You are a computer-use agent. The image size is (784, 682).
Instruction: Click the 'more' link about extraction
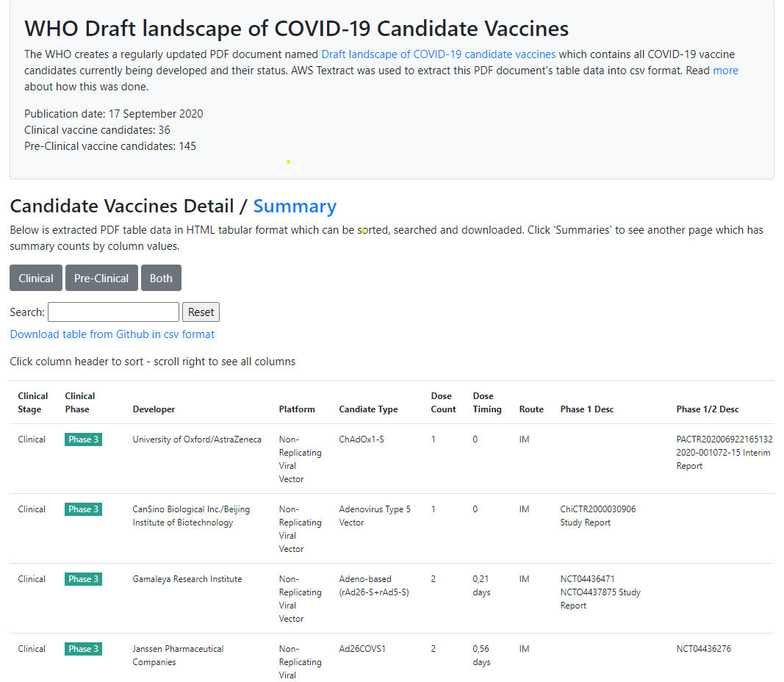point(725,71)
